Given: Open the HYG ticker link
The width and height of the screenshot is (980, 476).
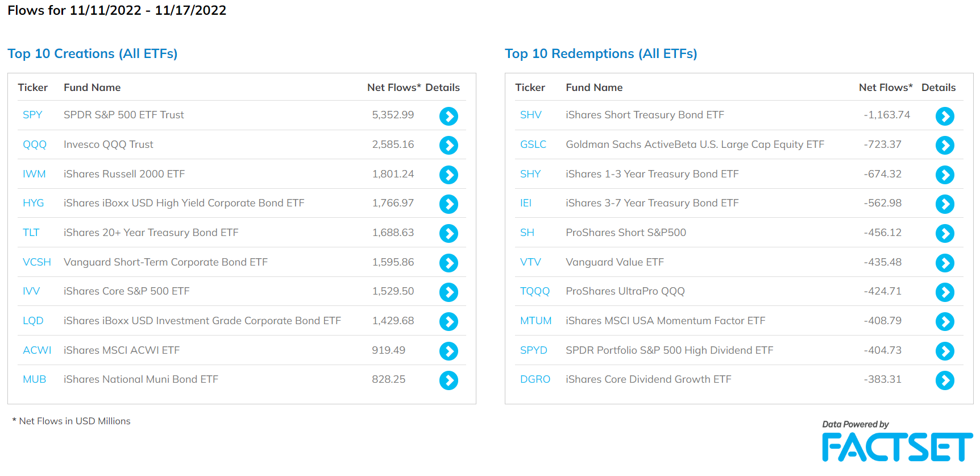Looking at the screenshot, I should point(33,203).
